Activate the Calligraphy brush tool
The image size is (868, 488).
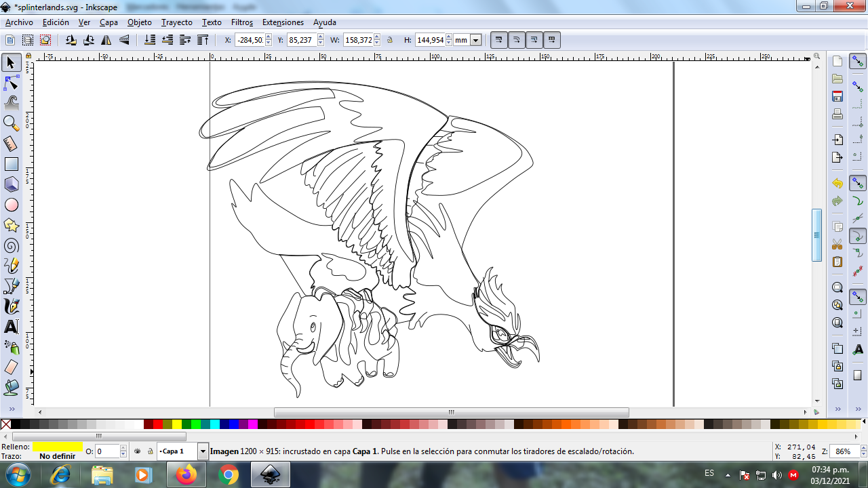pos(11,306)
